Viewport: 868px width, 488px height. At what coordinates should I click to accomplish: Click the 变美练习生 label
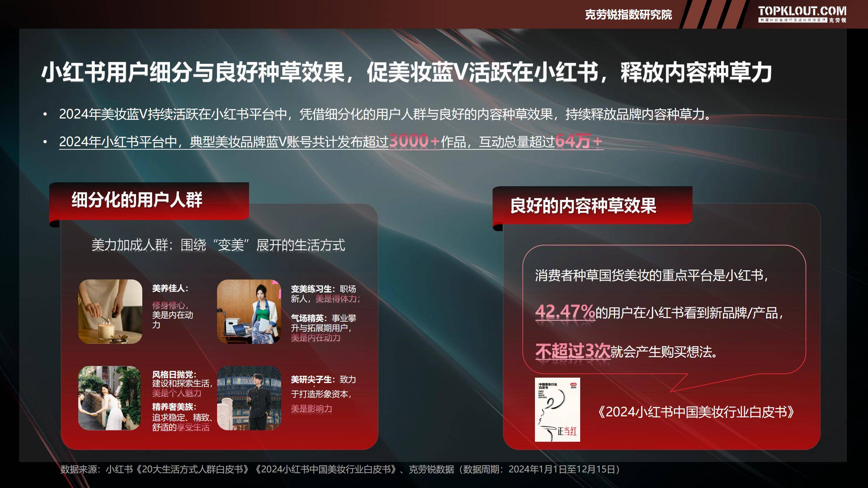point(313,289)
